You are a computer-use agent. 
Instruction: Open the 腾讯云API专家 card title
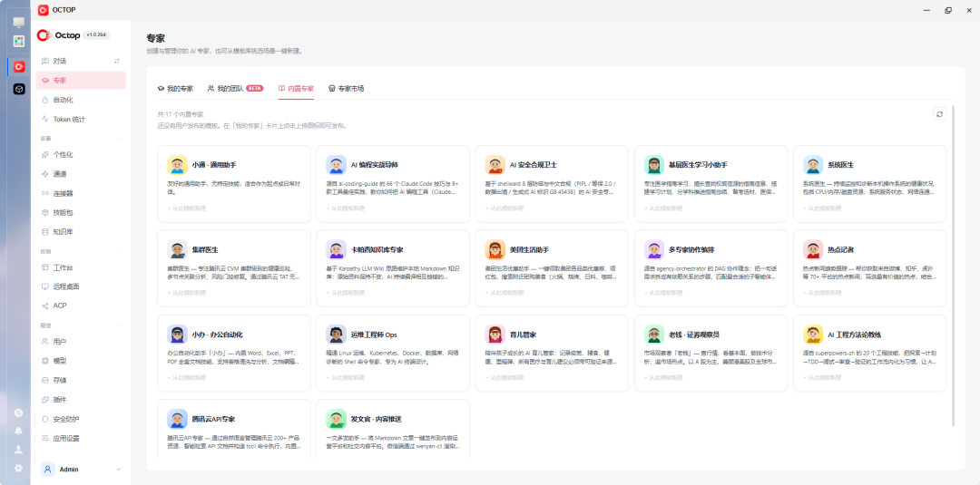pos(214,419)
